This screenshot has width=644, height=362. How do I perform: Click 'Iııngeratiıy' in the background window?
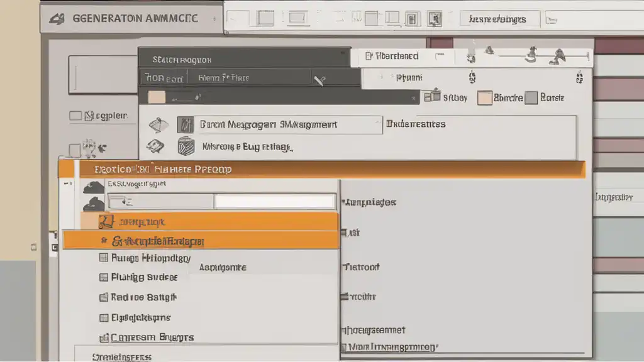[614, 197]
